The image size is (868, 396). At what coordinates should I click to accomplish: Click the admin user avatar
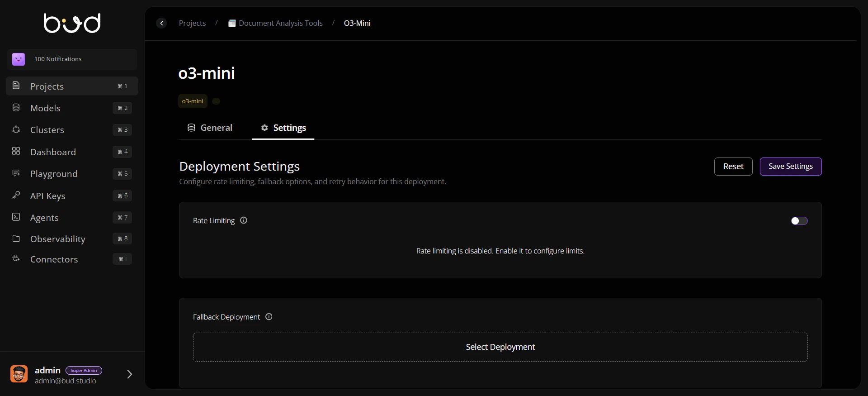coord(19,374)
